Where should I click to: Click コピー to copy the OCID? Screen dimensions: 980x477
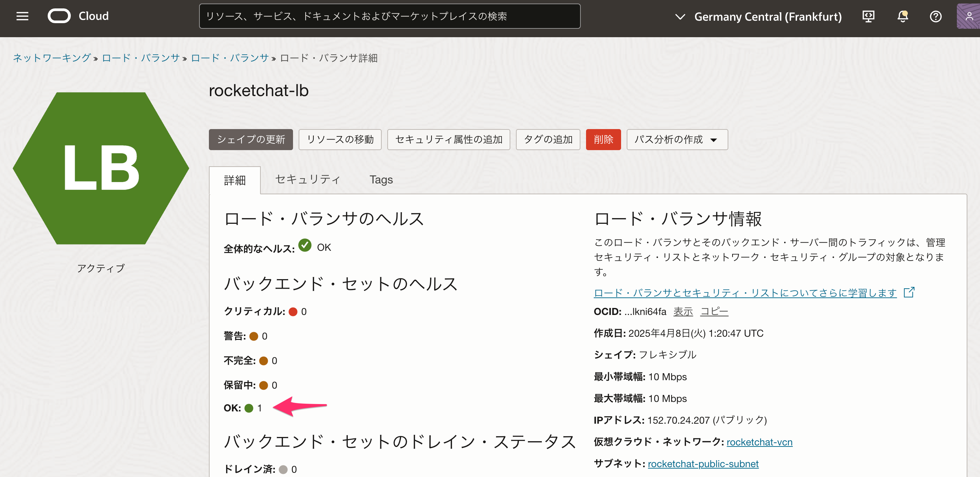click(x=714, y=311)
